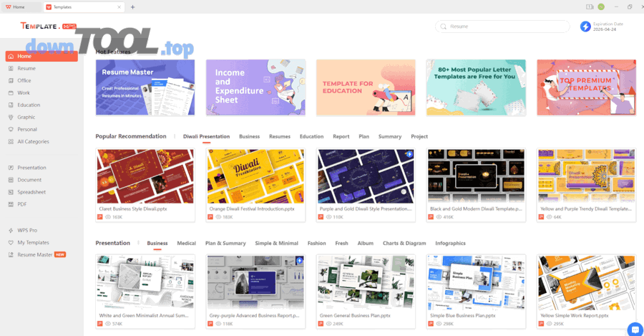Image resolution: width=644 pixels, height=336 pixels.
Task: Click the search field containing Resume
Action: pyautogui.click(x=502, y=27)
